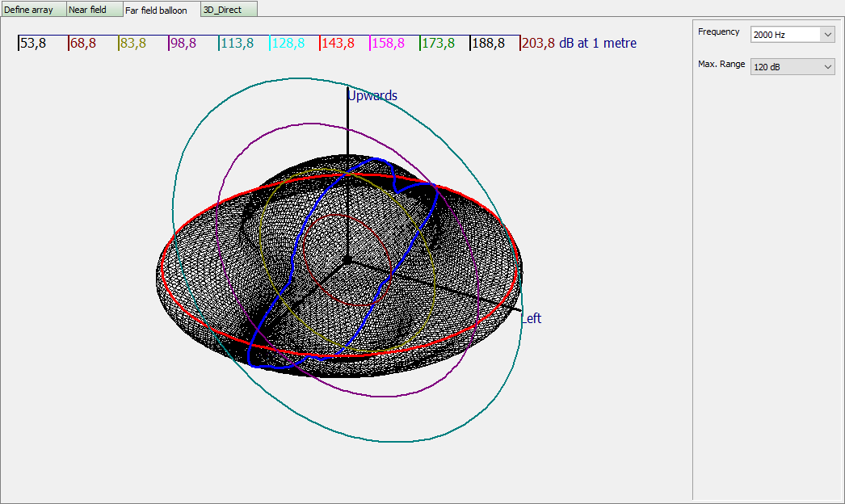Click the Max. Range label

coord(721,64)
